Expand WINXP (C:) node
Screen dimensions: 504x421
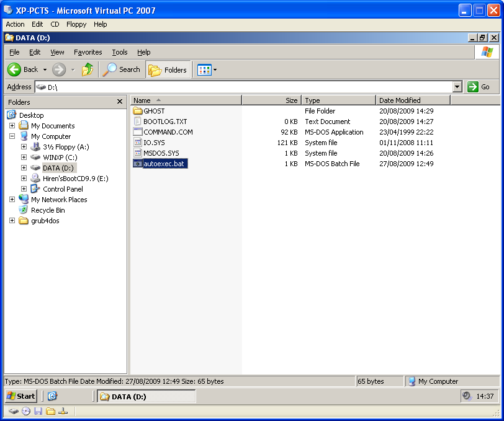pyautogui.click(x=24, y=157)
